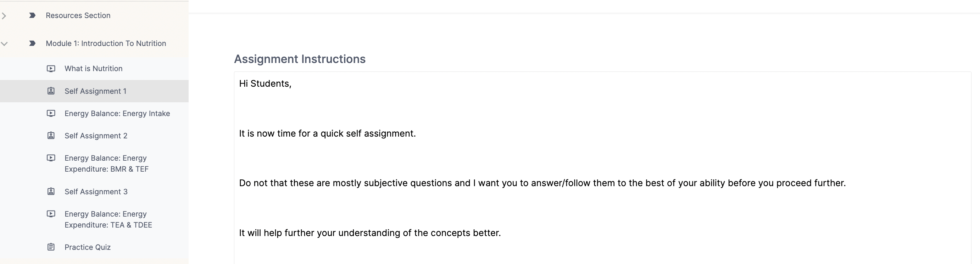This screenshot has height=264, width=980.
Task: Click assignment icon for Self Assignment 2
Action: pyautogui.click(x=51, y=136)
